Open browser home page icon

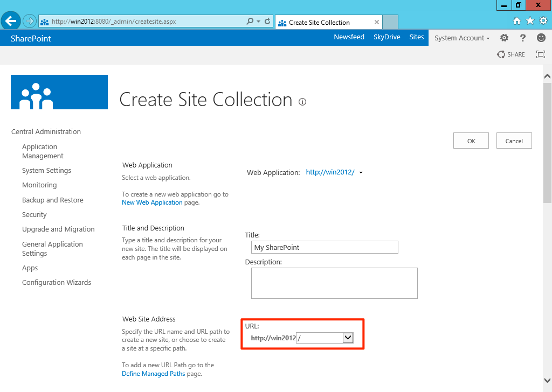point(517,21)
